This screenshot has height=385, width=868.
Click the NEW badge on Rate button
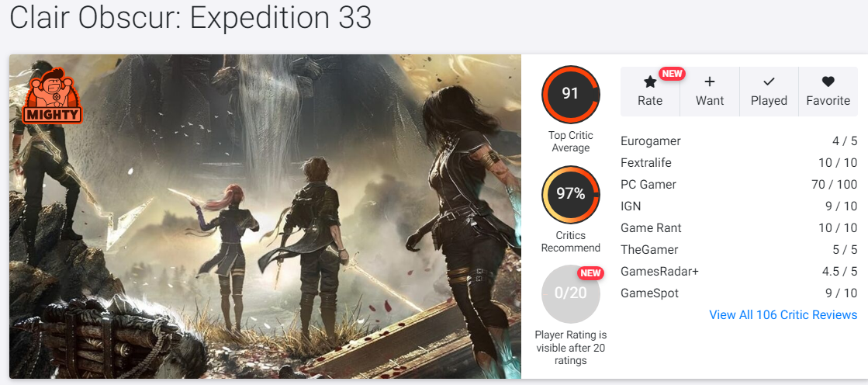(672, 73)
